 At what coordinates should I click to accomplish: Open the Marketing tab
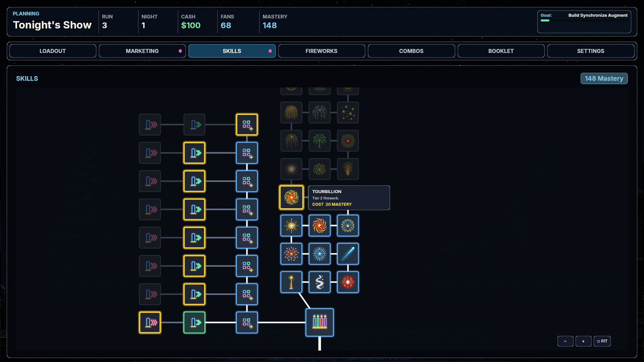click(142, 51)
